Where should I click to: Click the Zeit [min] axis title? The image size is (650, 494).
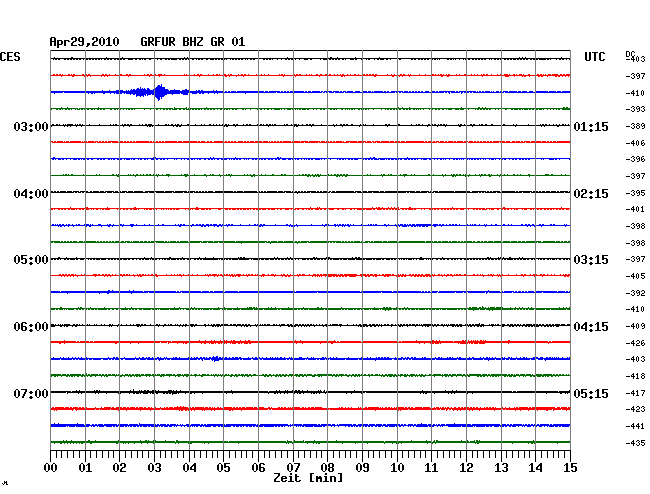click(x=308, y=478)
